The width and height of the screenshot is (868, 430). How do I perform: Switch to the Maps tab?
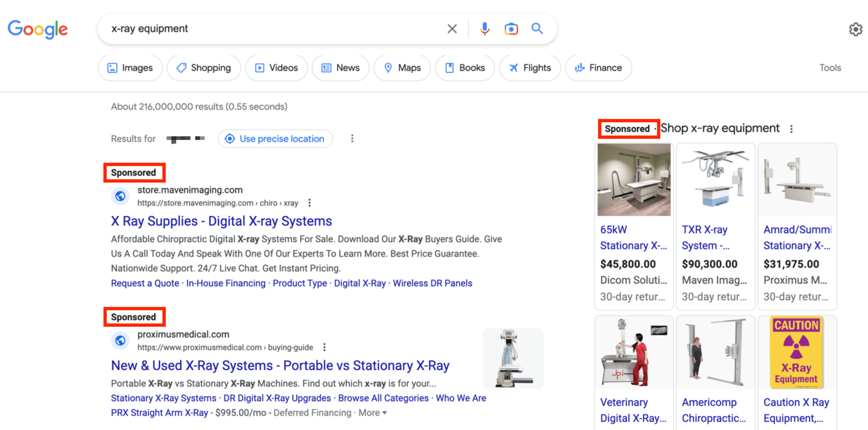pyautogui.click(x=402, y=68)
